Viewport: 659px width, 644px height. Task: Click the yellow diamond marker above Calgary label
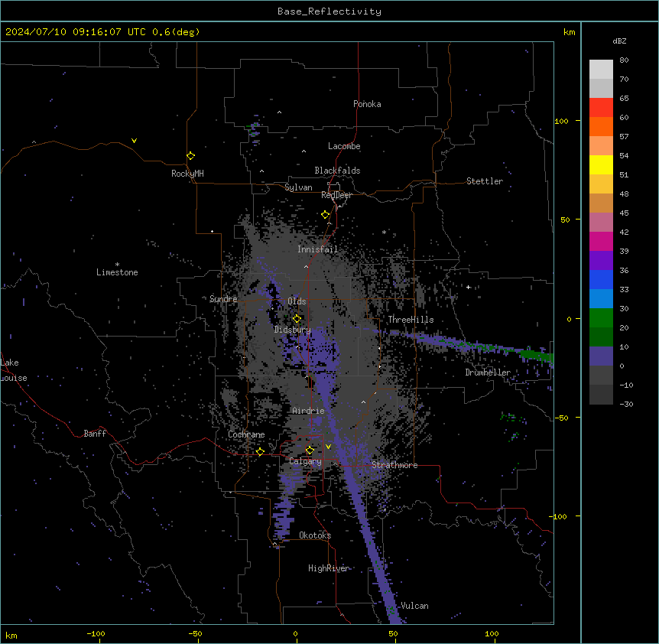point(310,450)
